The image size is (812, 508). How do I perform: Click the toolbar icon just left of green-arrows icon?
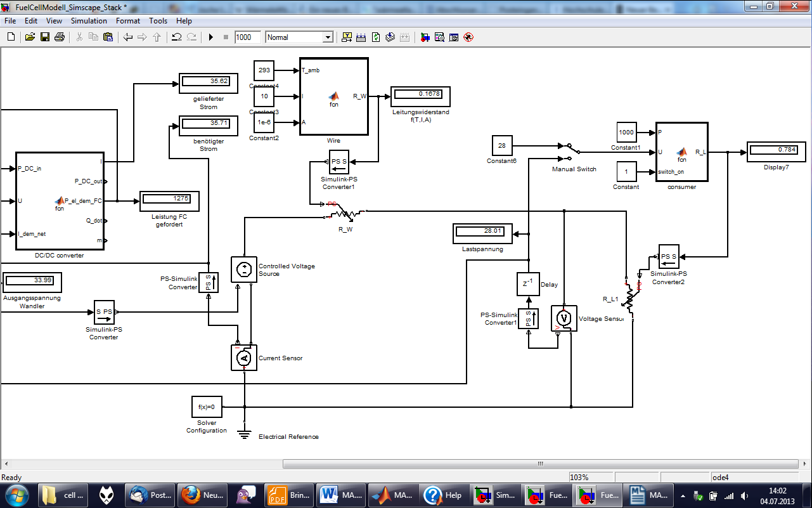click(361, 37)
